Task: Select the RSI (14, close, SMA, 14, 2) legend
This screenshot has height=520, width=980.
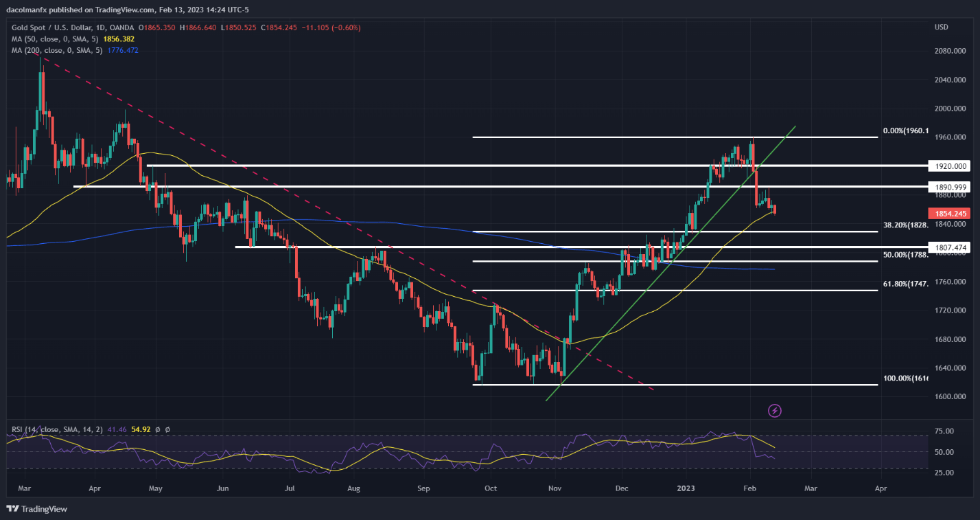Action: pyautogui.click(x=57, y=429)
